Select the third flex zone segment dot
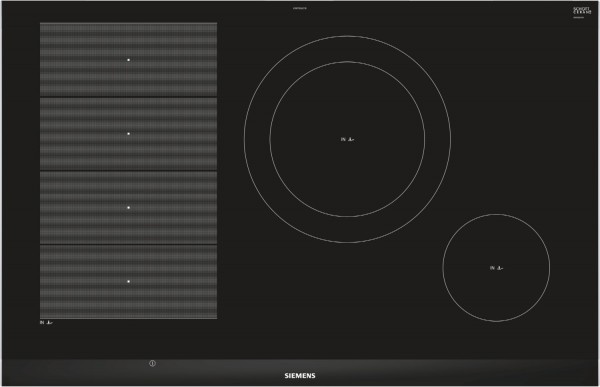Image resolution: width=600 pixels, height=387 pixels. pos(129,207)
